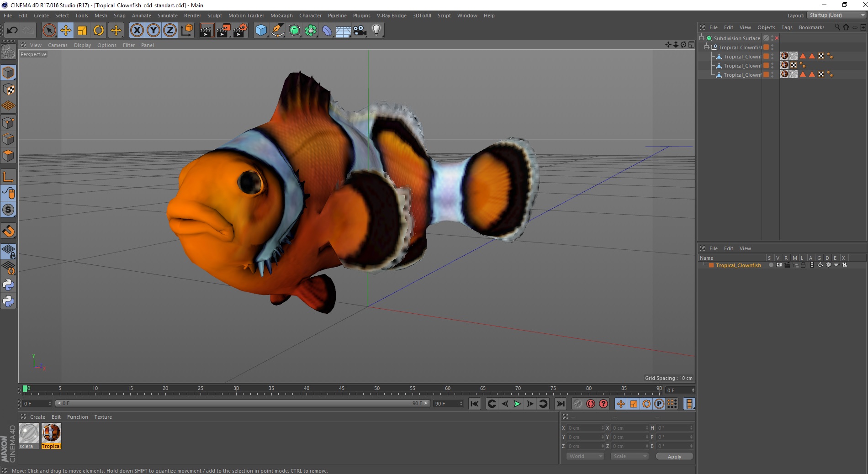Open the Scale mode dropdown
The width and height of the screenshot is (868, 474).
630,456
